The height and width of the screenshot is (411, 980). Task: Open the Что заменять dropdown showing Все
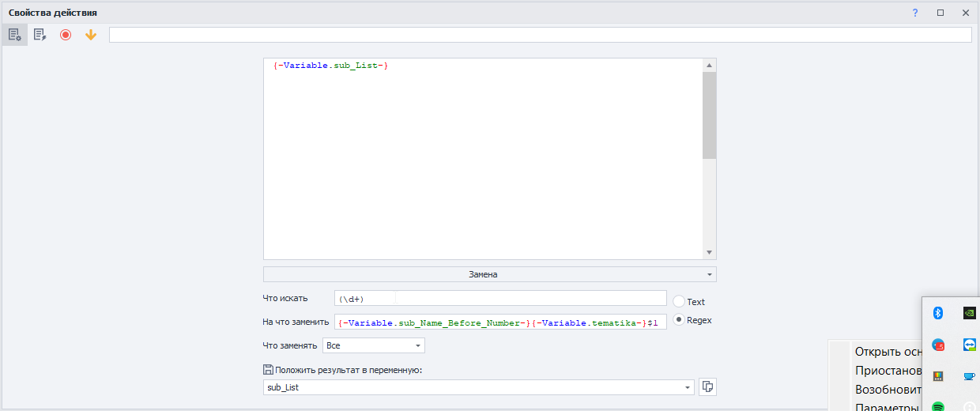coord(373,345)
